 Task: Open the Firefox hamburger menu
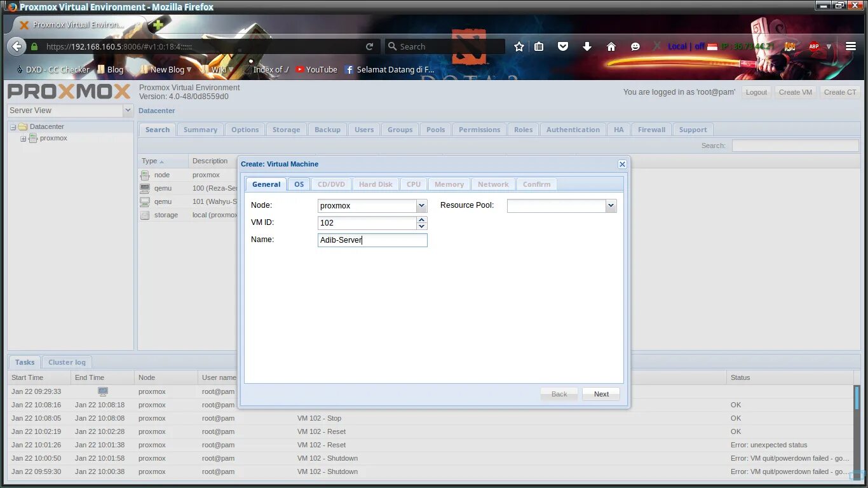click(851, 46)
